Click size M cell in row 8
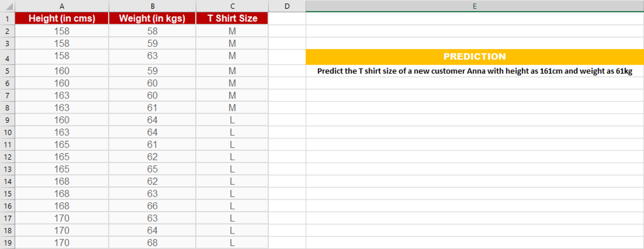 point(232,108)
